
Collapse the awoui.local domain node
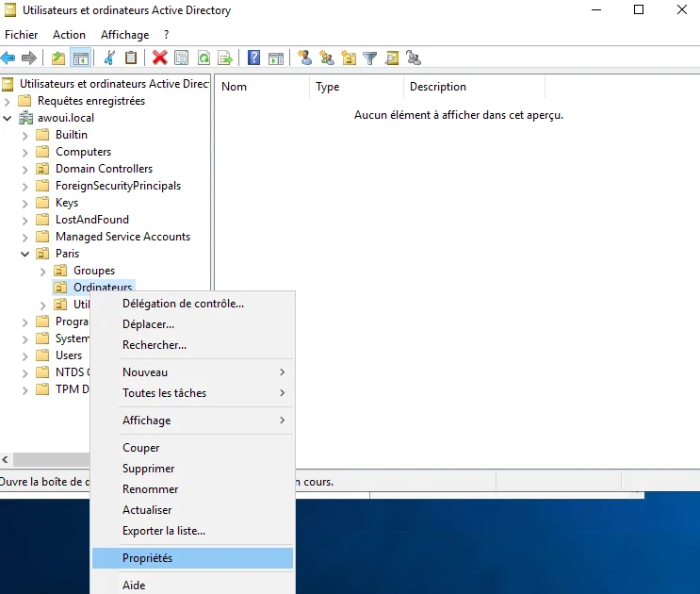(x=8, y=119)
